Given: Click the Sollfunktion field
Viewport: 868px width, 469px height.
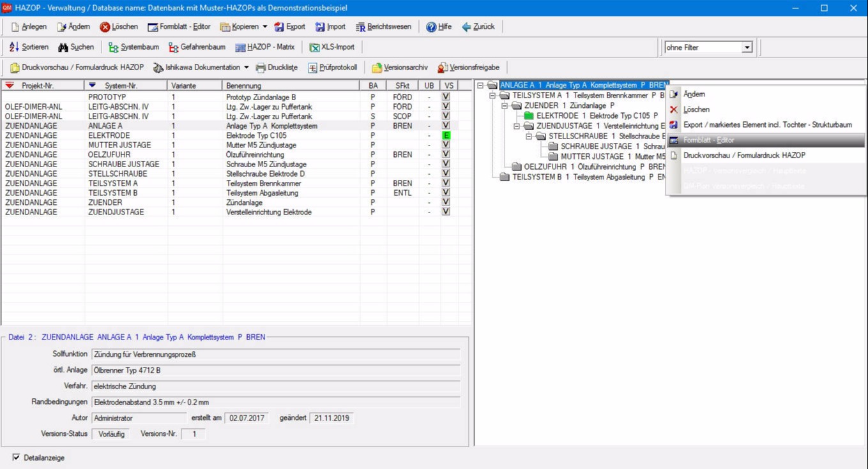Looking at the screenshot, I should click(275, 354).
